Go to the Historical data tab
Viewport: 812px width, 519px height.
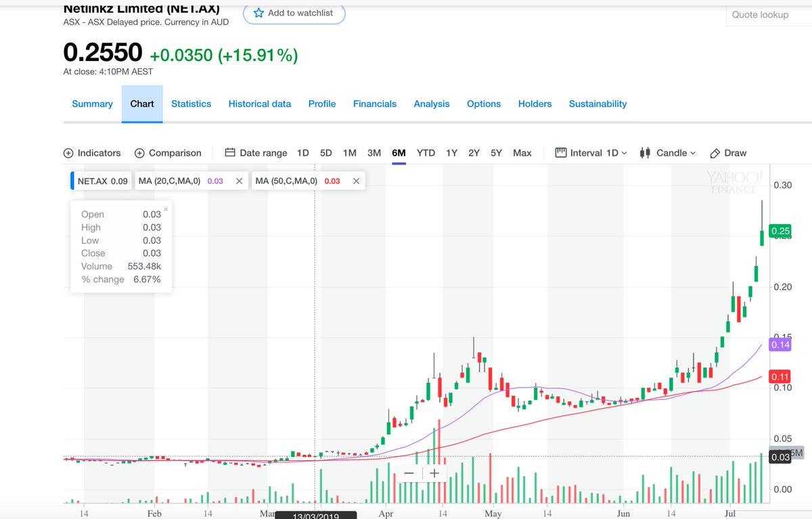[x=260, y=104]
